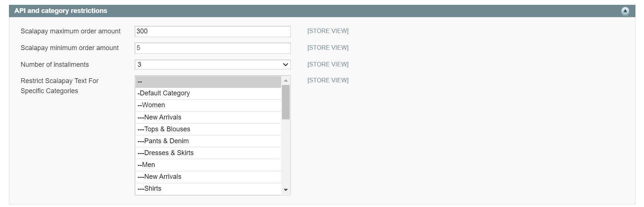Select '-Default Category' in the list
This screenshot has width=644, height=207.
208,93
